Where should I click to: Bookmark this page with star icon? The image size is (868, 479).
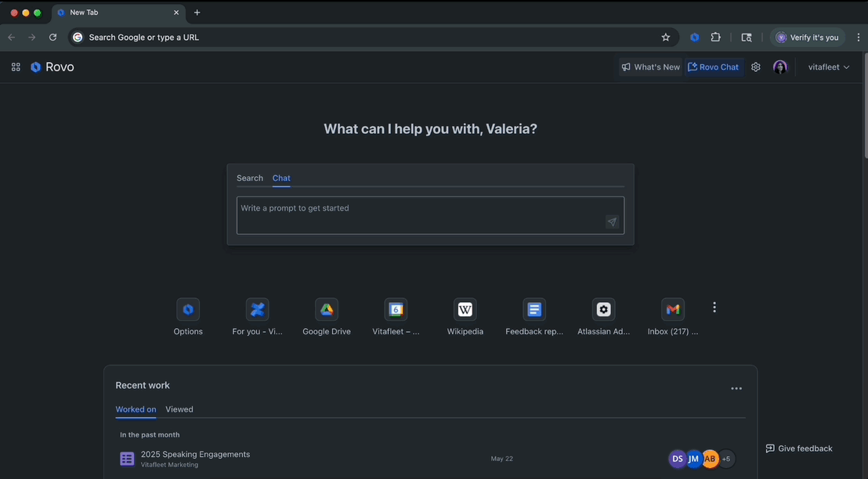click(665, 37)
